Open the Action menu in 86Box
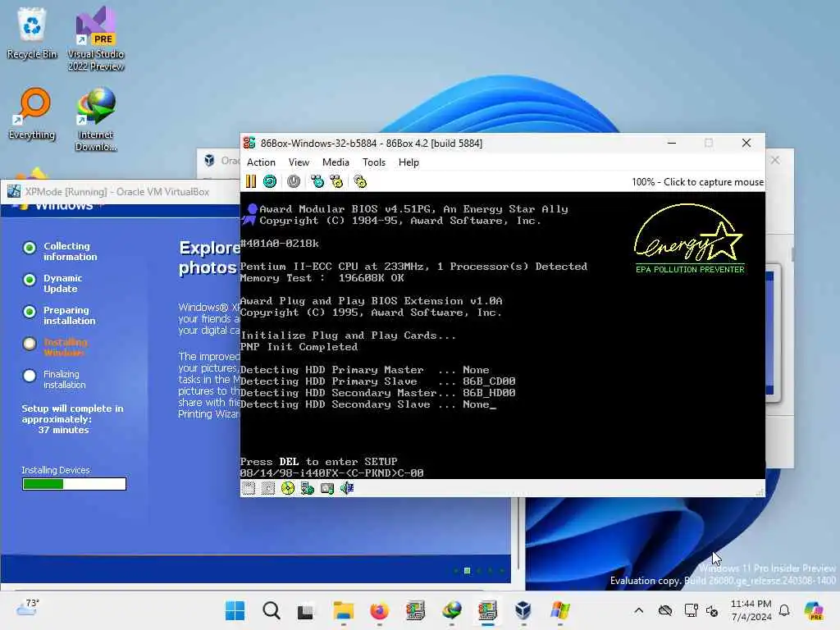840x630 pixels. [261, 162]
